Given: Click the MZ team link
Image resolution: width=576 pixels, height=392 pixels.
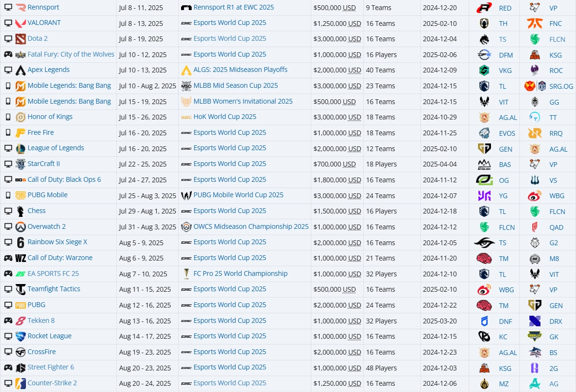Looking at the screenshot, I should click(503, 383).
